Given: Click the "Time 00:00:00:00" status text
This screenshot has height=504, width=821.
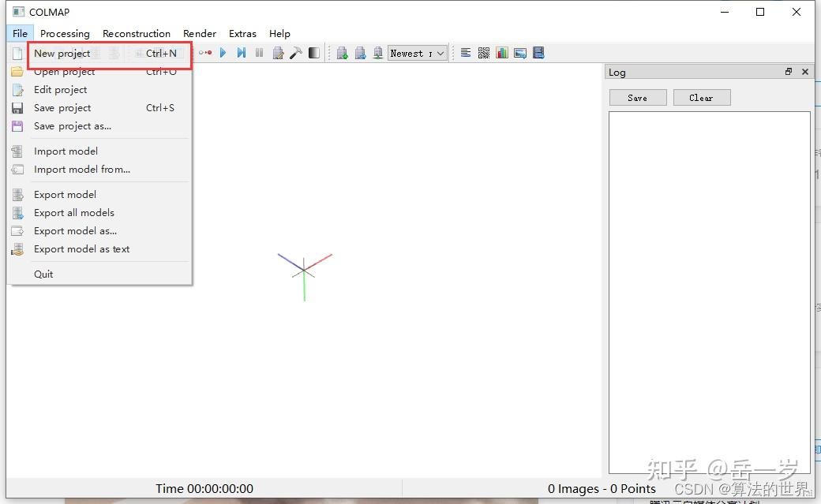Looking at the screenshot, I should click(x=204, y=489).
